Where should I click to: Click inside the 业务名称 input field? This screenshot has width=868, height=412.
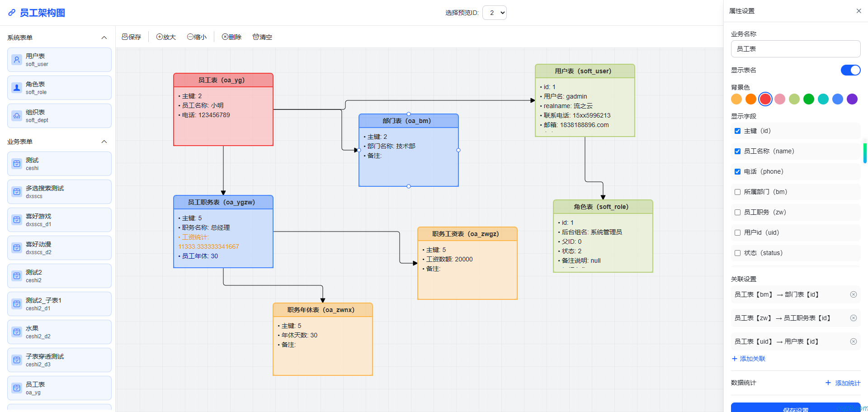tap(795, 48)
